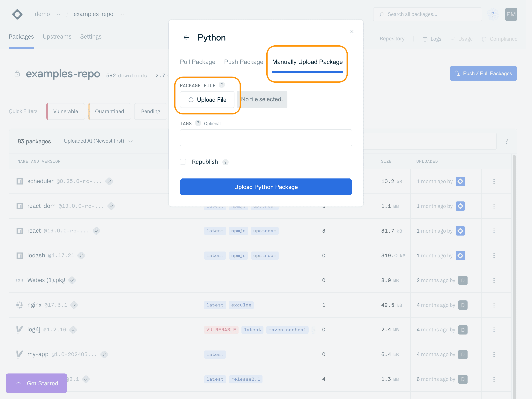
Task: Toggle the Quarantined quick filter
Action: point(109,111)
